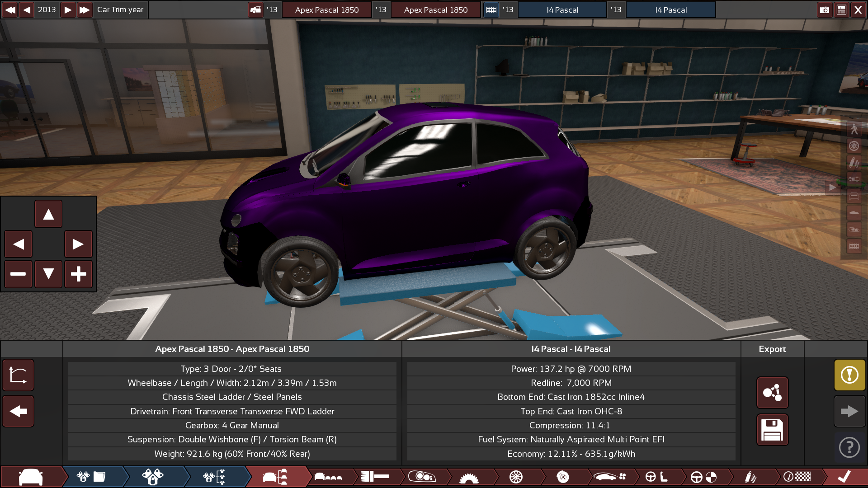The width and height of the screenshot is (868, 488).
Task: Increase trim year by one
Action: [67, 9]
